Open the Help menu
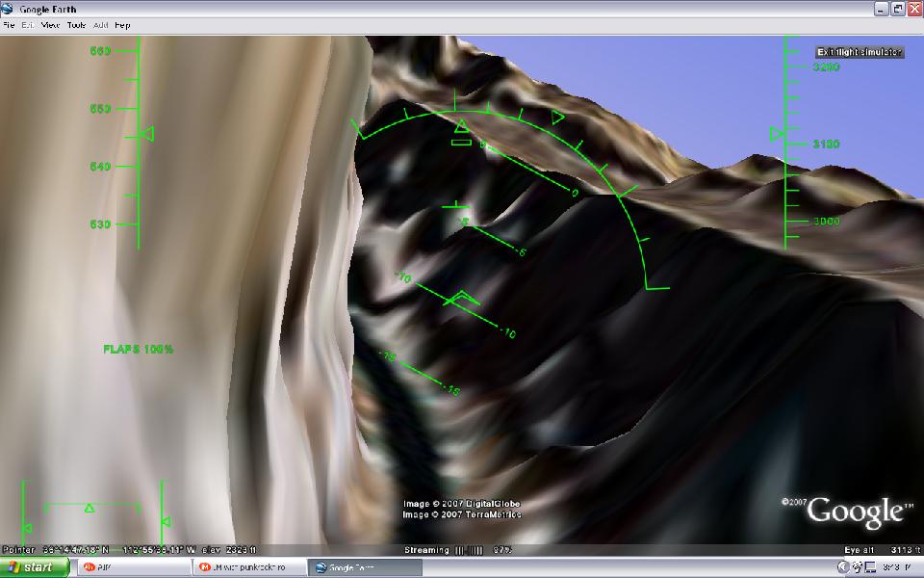 [x=122, y=25]
